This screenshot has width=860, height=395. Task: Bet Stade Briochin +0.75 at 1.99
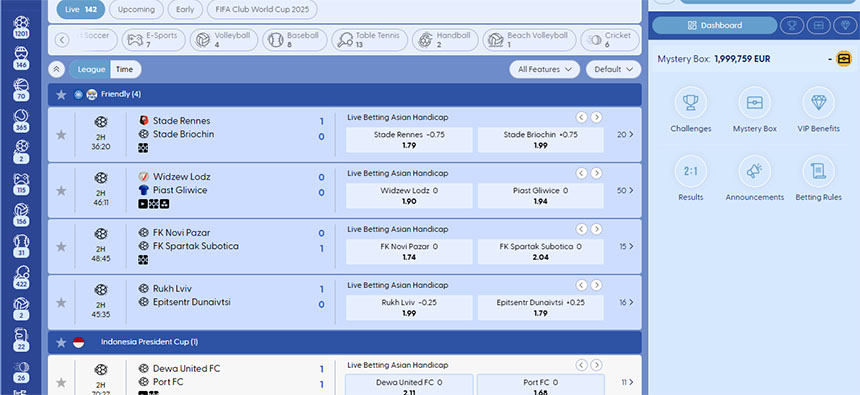[x=541, y=140]
